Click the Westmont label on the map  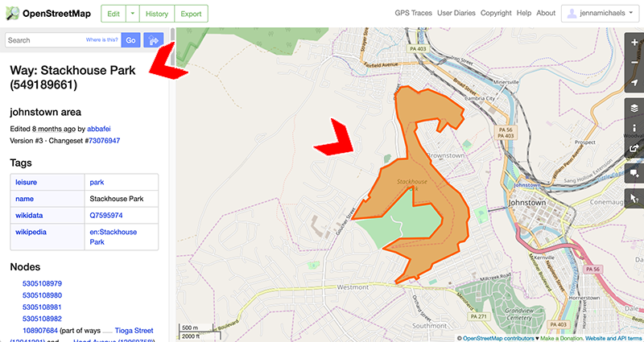[x=351, y=287]
